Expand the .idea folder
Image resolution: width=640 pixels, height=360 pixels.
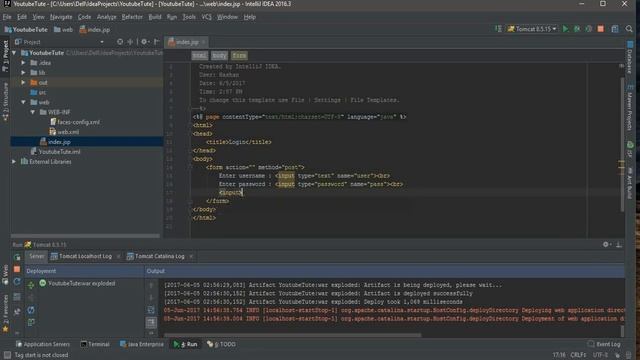pos(23,63)
